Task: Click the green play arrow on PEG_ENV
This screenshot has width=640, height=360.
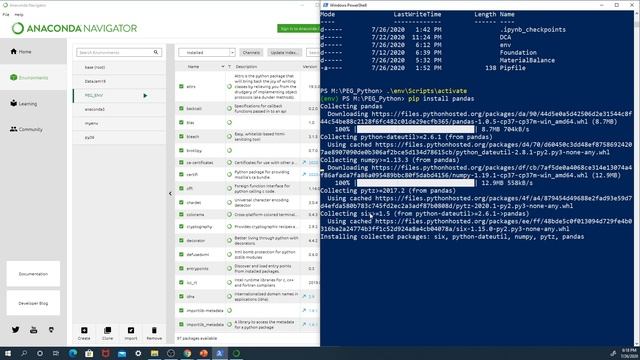Action: (x=145, y=96)
